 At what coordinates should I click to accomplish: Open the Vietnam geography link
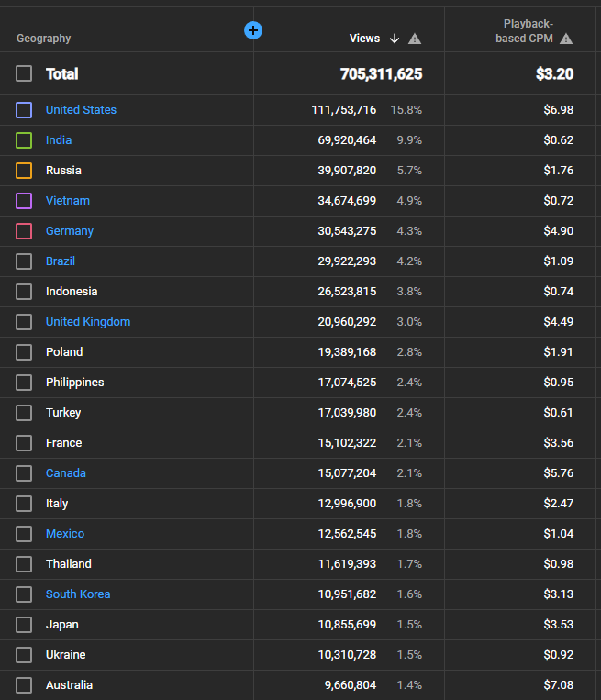coord(67,201)
